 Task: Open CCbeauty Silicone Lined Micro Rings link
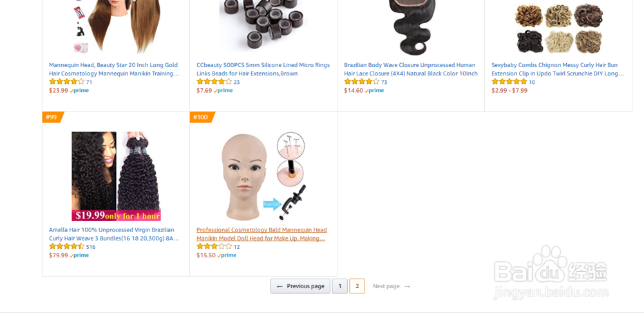[x=263, y=69]
